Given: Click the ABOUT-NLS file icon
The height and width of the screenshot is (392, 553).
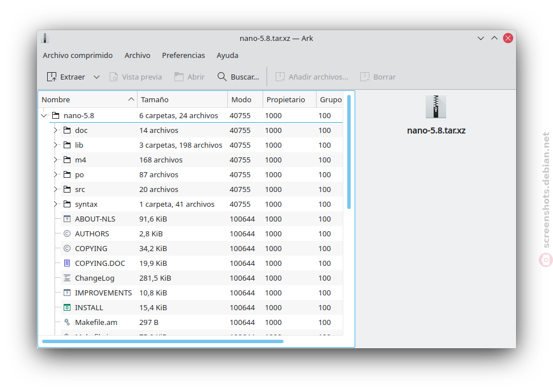Looking at the screenshot, I should point(67,219).
